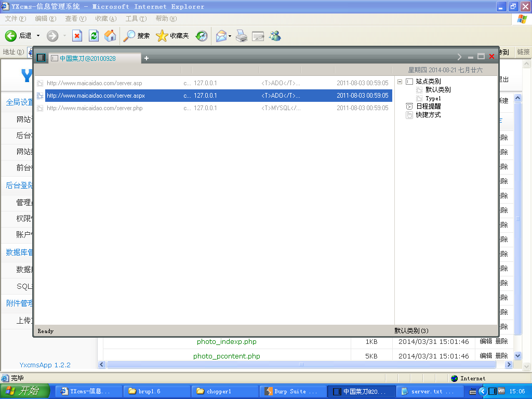
Task: Click 编辑 for photo_indexp.php
Action: tap(486, 341)
